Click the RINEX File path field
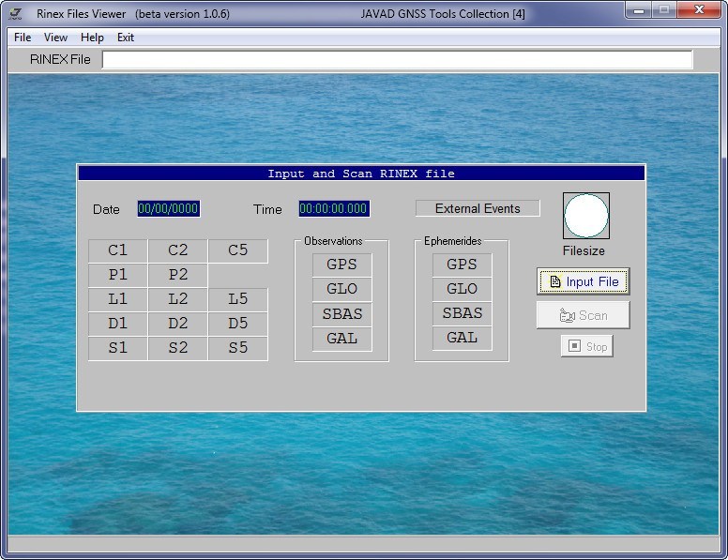This screenshot has width=728, height=560. click(x=397, y=60)
